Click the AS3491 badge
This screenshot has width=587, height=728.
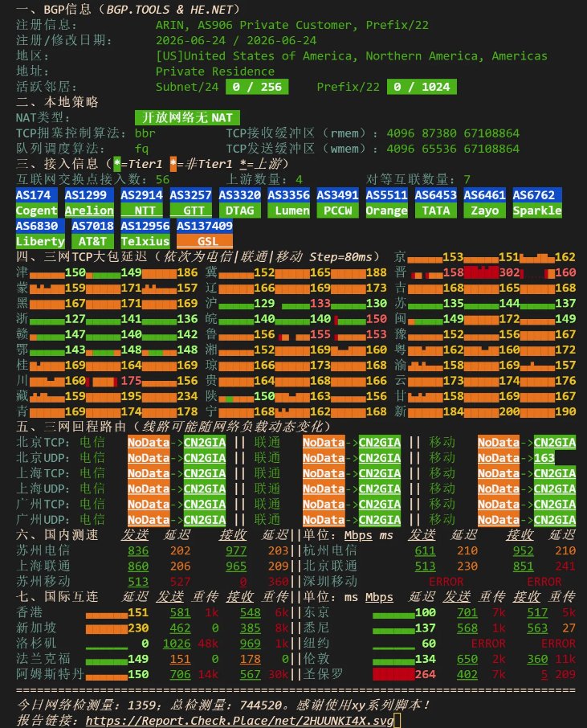[338, 195]
